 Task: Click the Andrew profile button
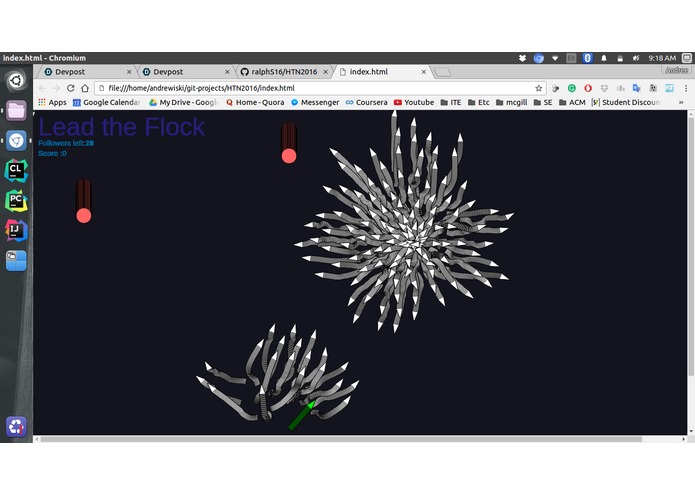pyautogui.click(x=677, y=70)
